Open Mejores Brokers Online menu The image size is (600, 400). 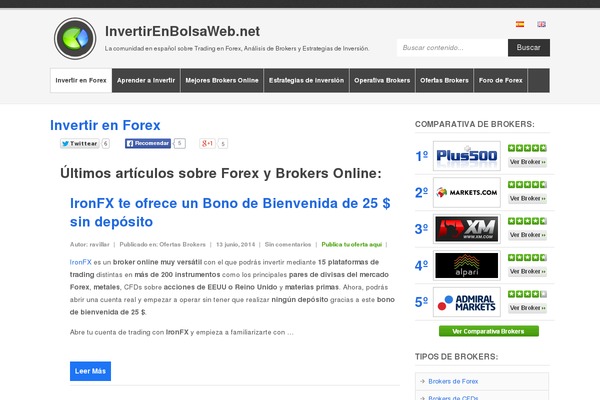point(222,80)
